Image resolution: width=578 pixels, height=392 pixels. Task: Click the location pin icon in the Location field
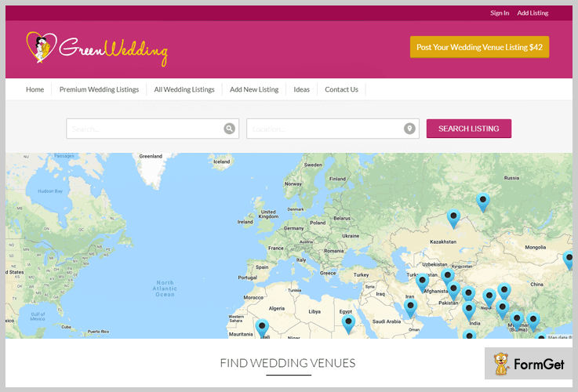pos(409,129)
